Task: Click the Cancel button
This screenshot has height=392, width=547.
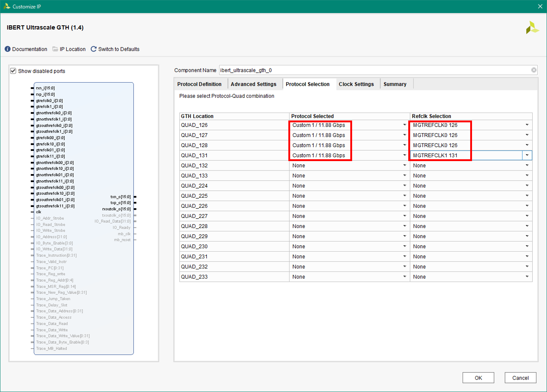Action: [520, 378]
